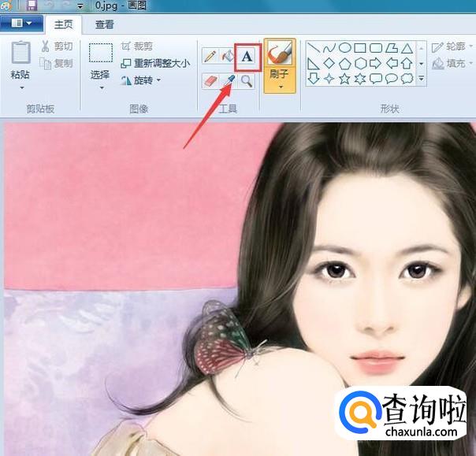The height and width of the screenshot is (456, 476).
Task: Choose the Up arrow shape
Action: tap(407, 64)
